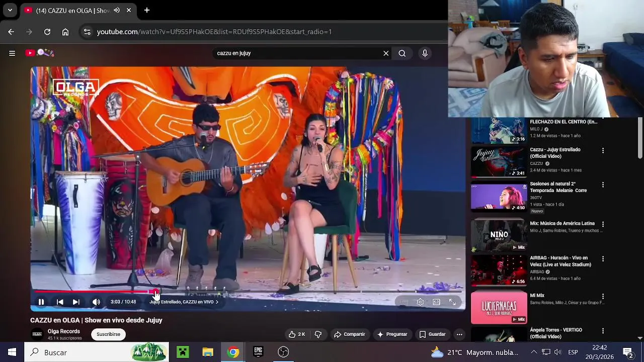644x362 pixels.
Task: Open the Compartir share button
Action: [x=350, y=334]
